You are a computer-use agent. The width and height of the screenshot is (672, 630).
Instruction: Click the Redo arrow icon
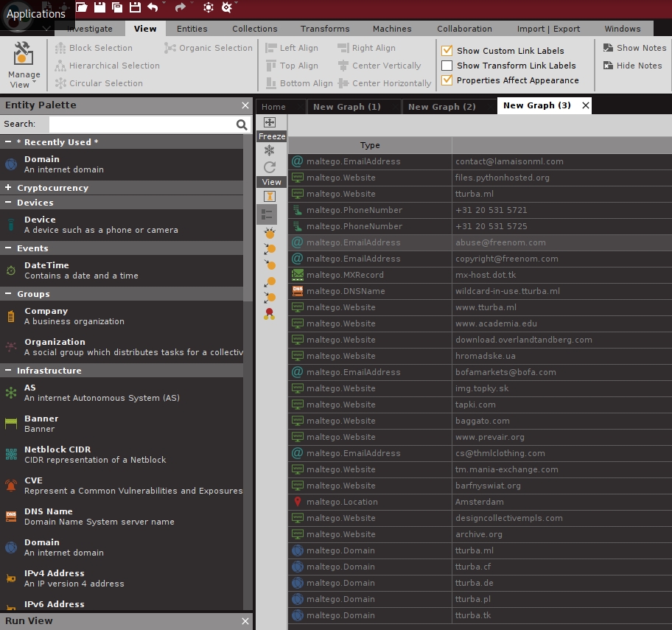pos(181,7)
